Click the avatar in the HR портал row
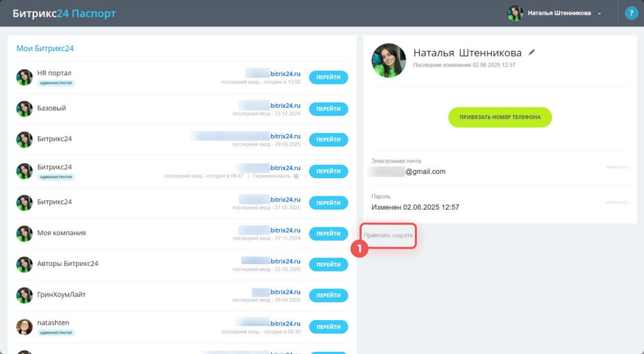The width and height of the screenshot is (644, 354). pos(24,77)
